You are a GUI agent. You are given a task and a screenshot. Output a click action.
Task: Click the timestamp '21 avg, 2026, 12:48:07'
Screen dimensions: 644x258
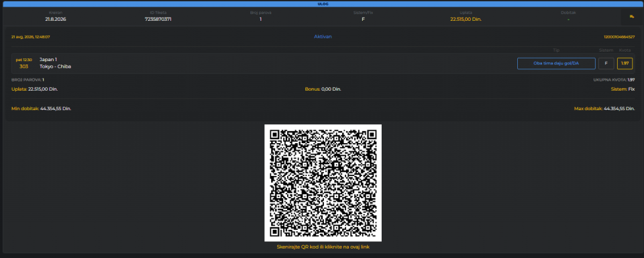(31, 37)
